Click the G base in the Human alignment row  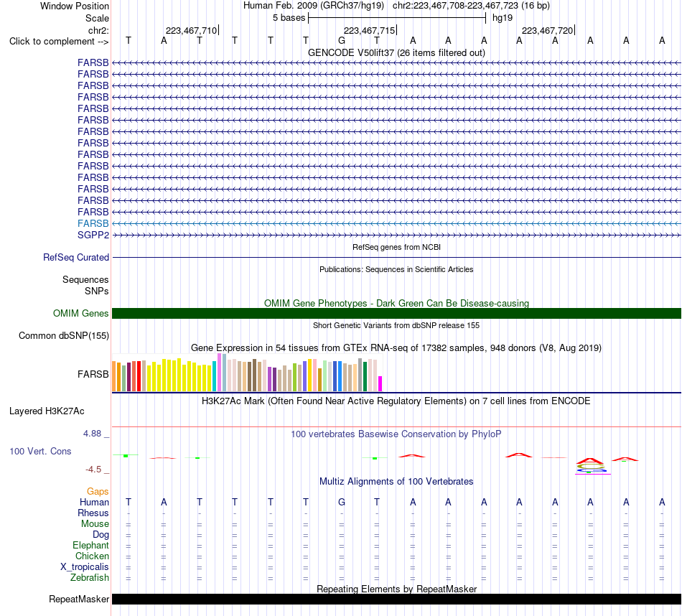point(342,502)
